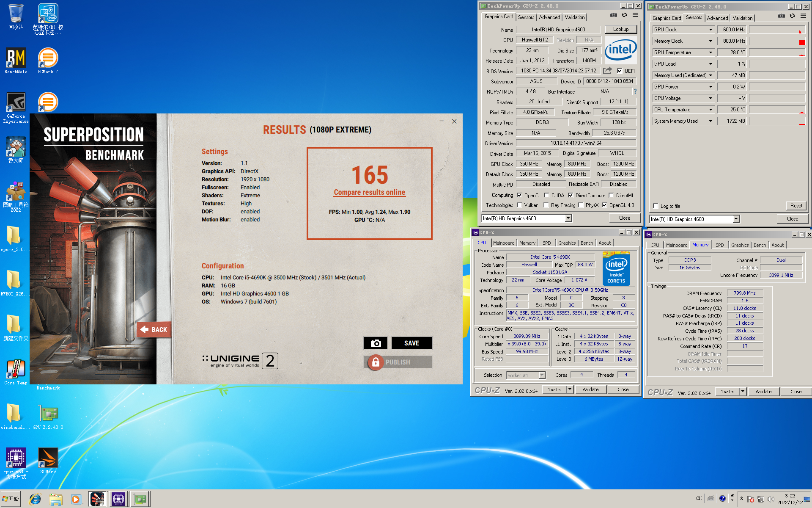
Task: Toggle the CUDA checkbox
Action: [546, 196]
